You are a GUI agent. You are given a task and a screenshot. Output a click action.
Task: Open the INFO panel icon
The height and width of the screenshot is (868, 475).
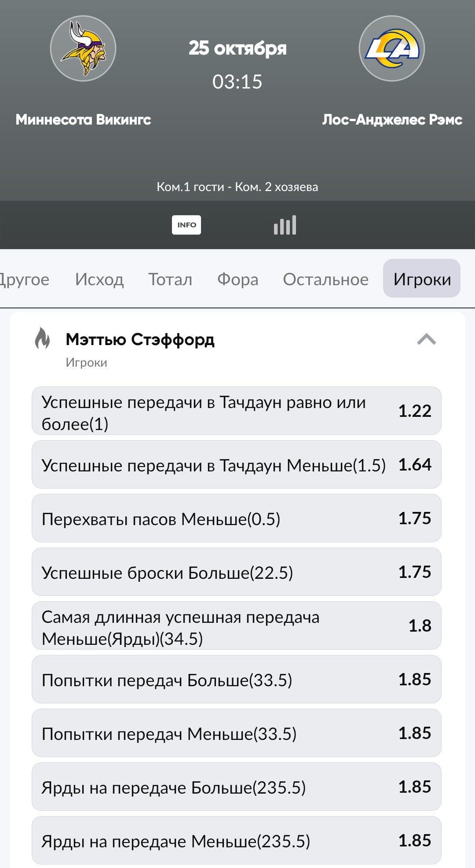[186, 225]
